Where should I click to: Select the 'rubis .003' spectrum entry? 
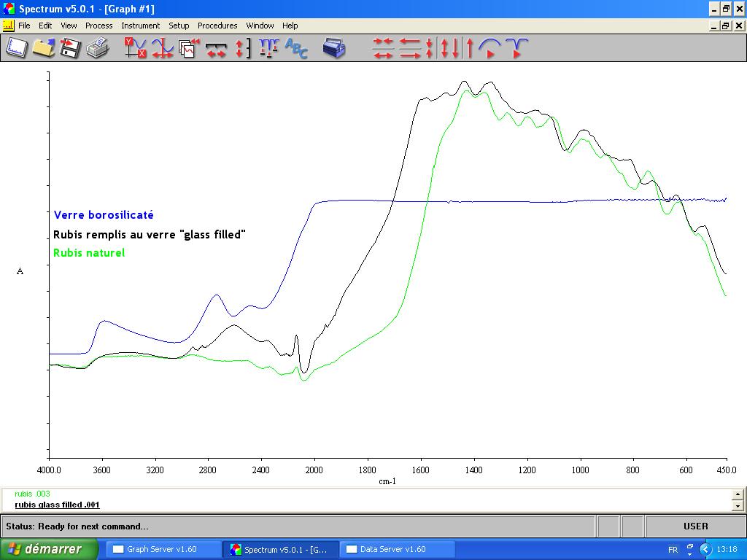click(32, 494)
